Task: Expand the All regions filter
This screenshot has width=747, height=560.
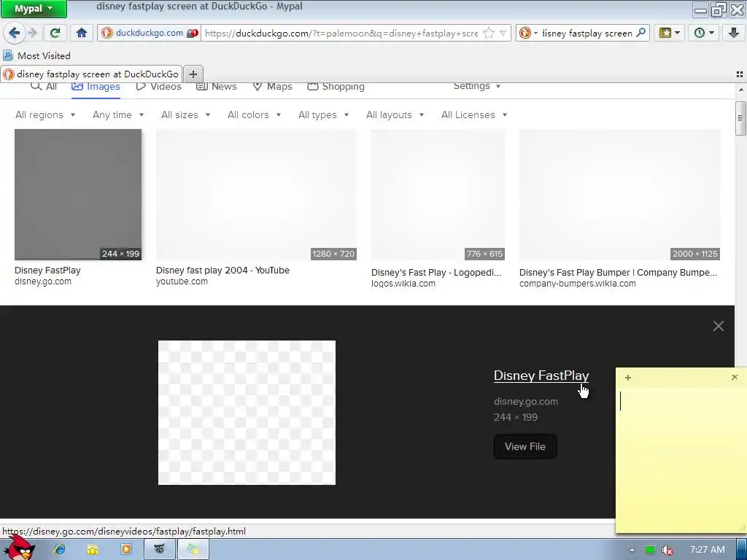Action: (x=45, y=114)
